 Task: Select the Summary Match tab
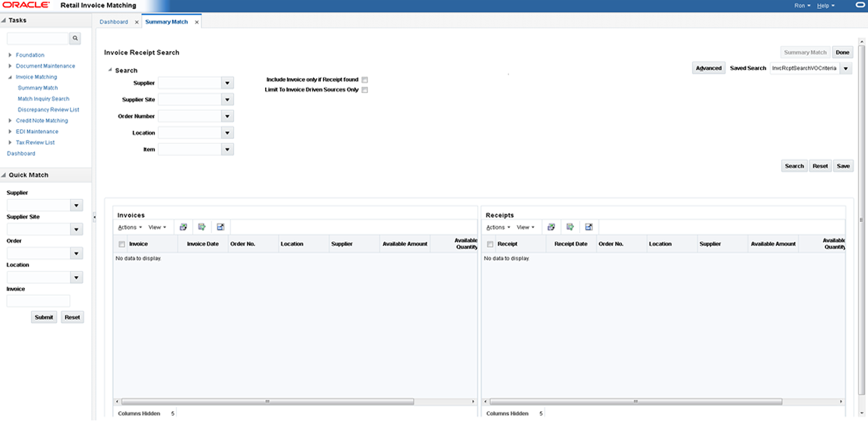pos(167,22)
